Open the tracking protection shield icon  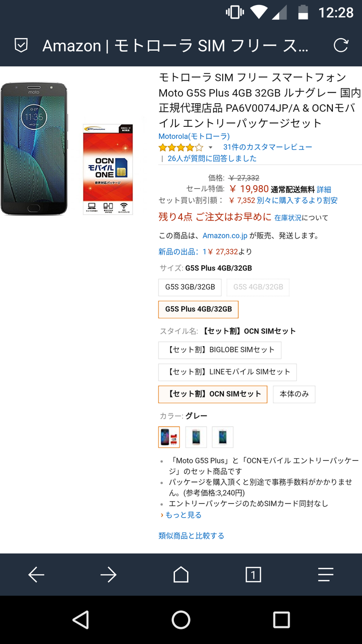click(21, 45)
